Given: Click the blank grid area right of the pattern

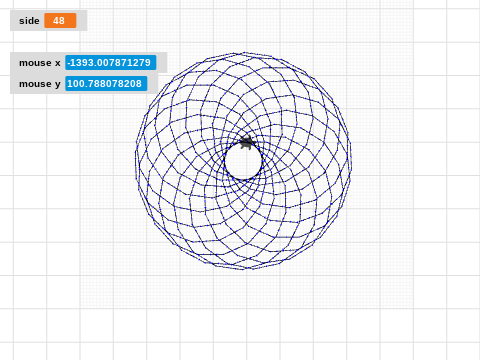Looking at the screenshot, I should pos(383,160).
